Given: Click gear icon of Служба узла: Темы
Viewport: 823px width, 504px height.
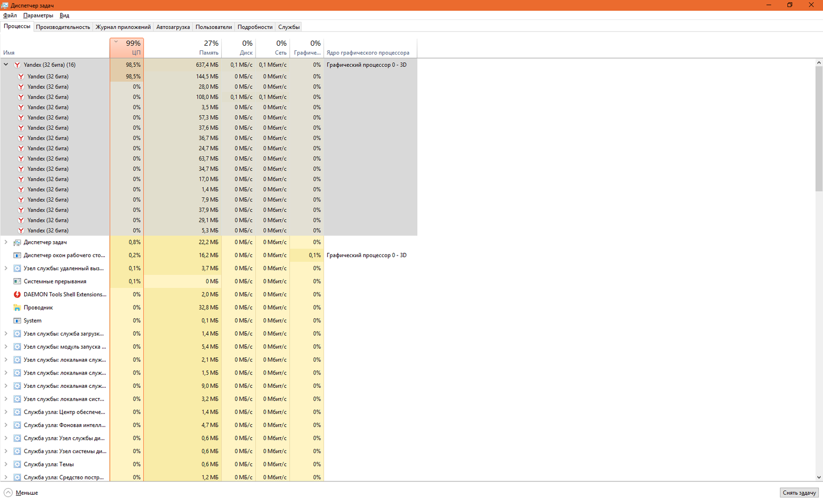Looking at the screenshot, I should [x=17, y=464].
